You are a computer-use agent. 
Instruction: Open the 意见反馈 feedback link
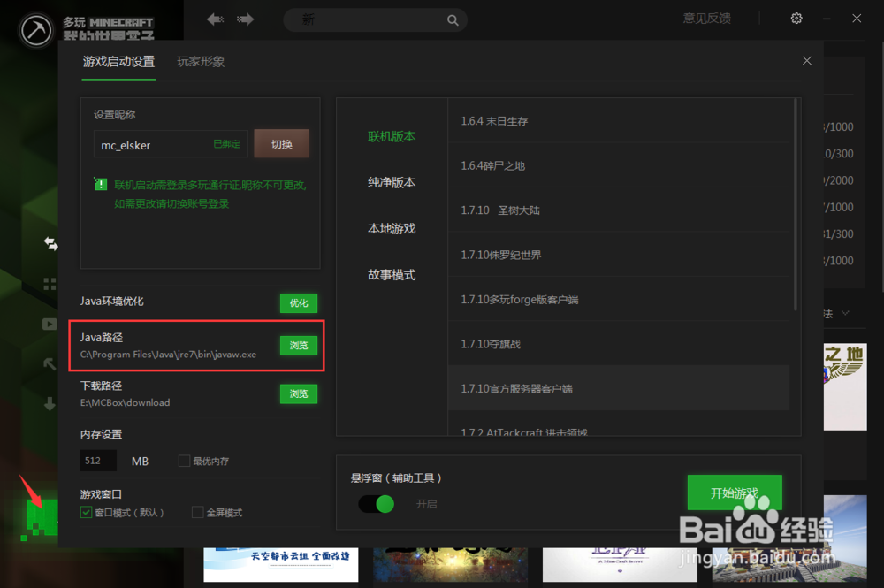point(706,19)
